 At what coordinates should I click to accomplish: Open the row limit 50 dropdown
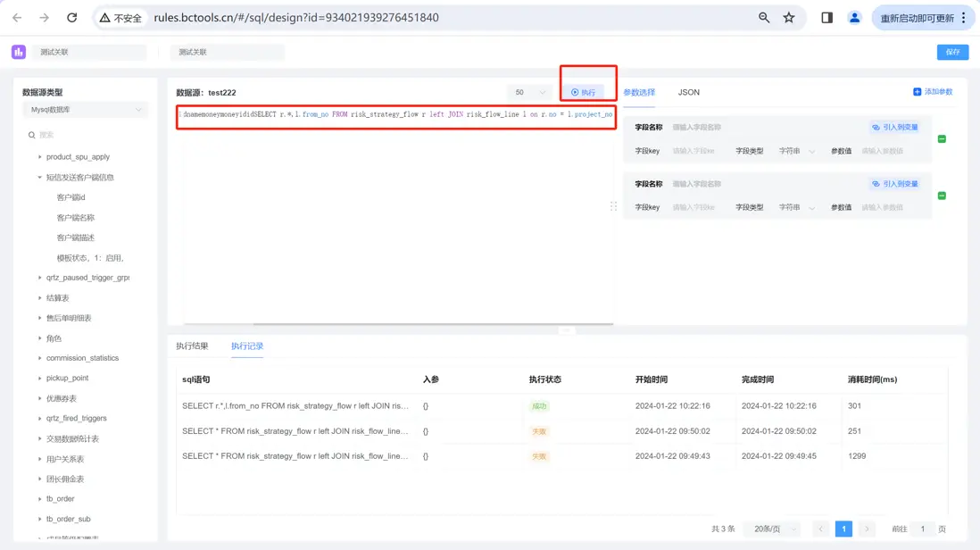click(528, 93)
